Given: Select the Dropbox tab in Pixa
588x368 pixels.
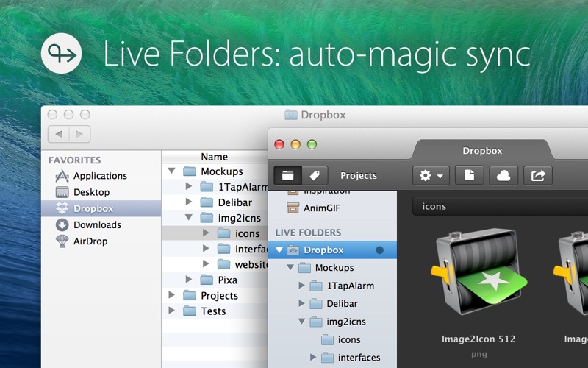Looking at the screenshot, I should 482,151.
